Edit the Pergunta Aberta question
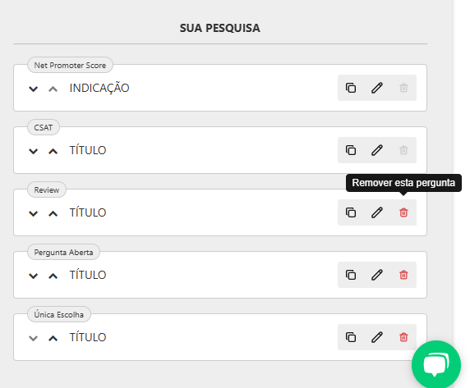Screen dimensions: 470x388 [377, 275]
